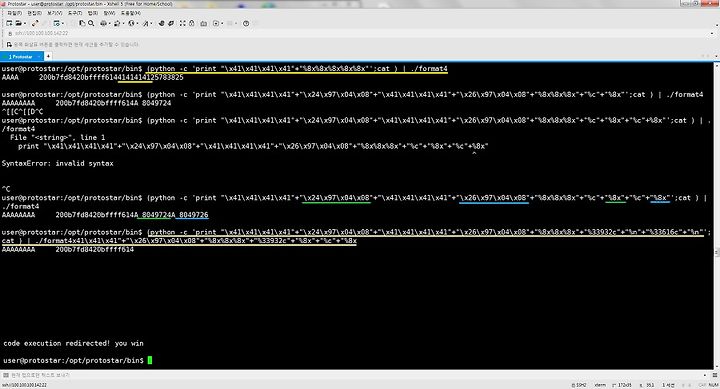Click the bookmark icon in quick-command bar
Viewport: 720px width, 389px height.
(x=9, y=45)
